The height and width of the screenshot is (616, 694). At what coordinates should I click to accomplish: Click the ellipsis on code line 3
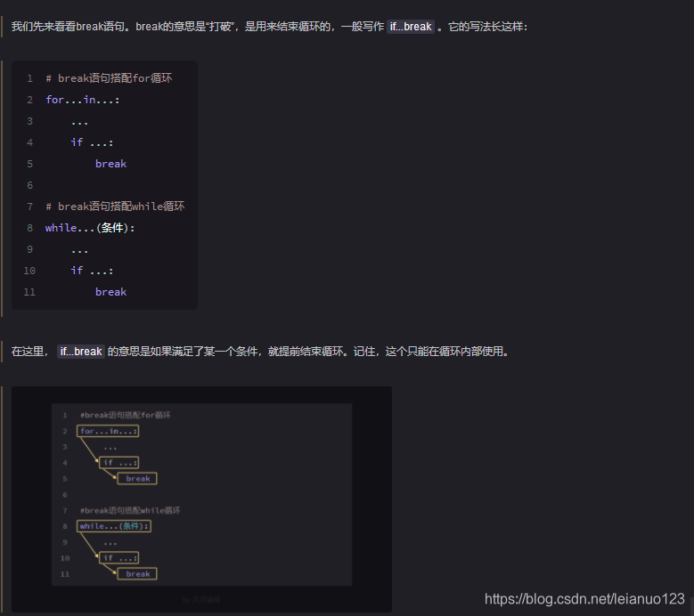pos(79,122)
